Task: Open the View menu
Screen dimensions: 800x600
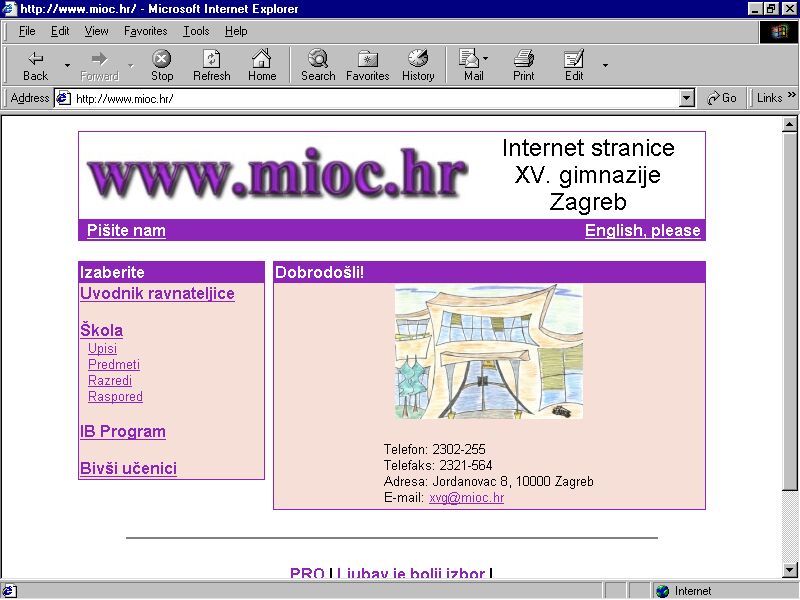Action: (x=96, y=31)
